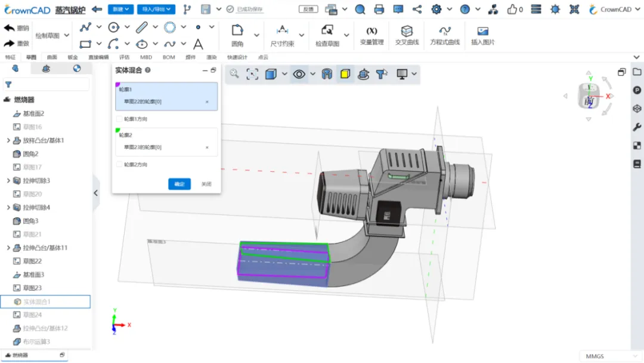Click the save floppy disk icon
This screenshot has height=363, width=644.
coord(206,9)
